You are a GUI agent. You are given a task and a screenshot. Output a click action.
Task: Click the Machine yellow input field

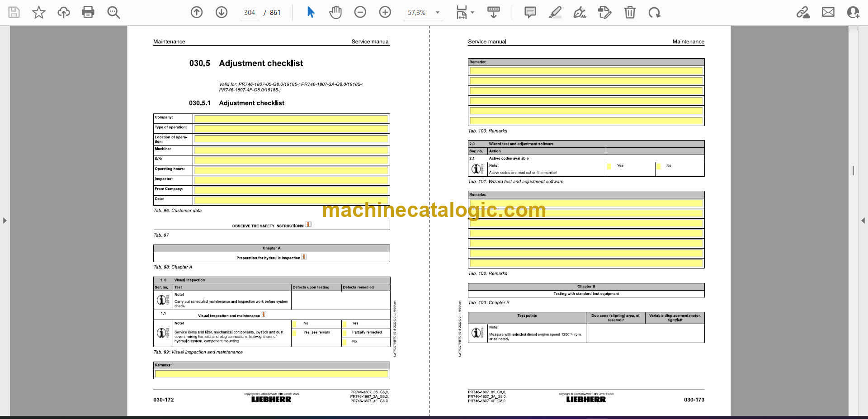pos(291,150)
